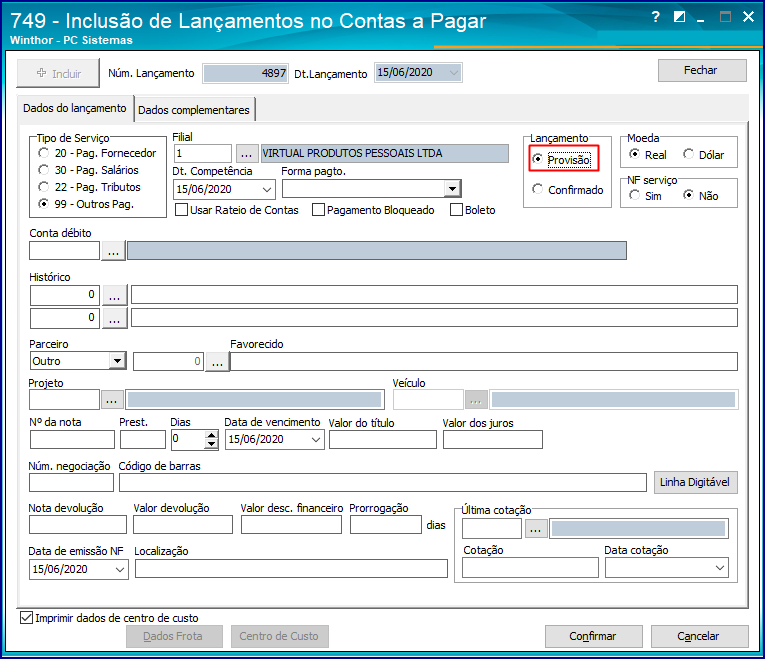Switch to Dados do lançamento tab
The width and height of the screenshot is (765, 659).
pyautogui.click(x=75, y=108)
